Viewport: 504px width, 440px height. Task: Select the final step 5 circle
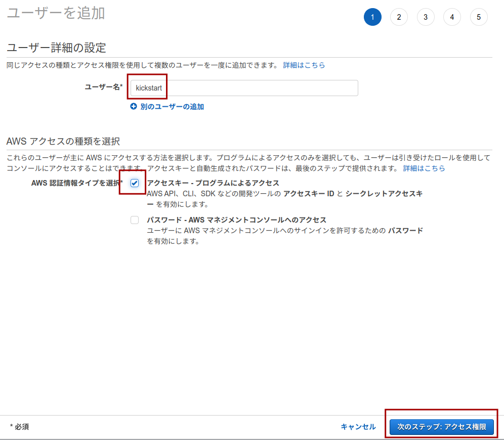point(479,17)
